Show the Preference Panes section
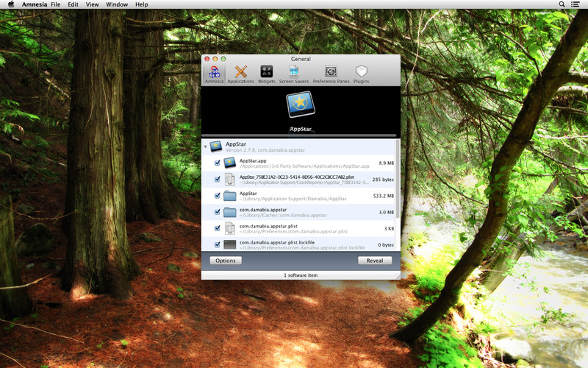The width and height of the screenshot is (588, 368). coord(331,72)
